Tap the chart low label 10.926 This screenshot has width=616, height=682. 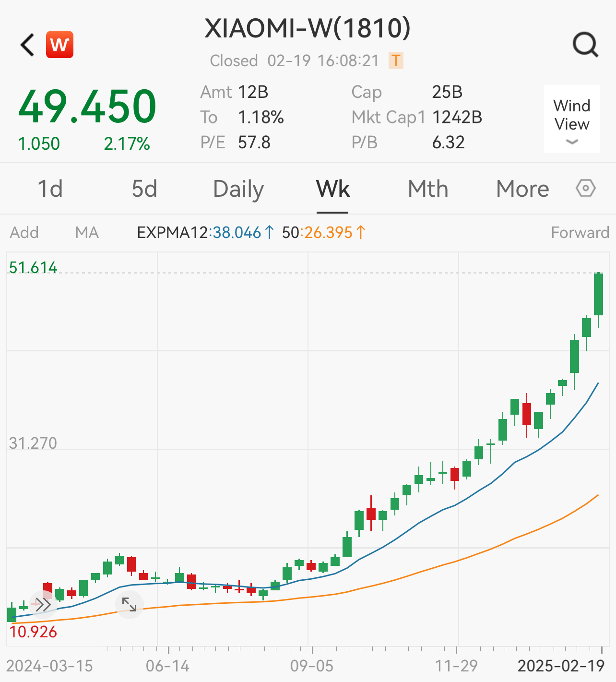(x=33, y=632)
